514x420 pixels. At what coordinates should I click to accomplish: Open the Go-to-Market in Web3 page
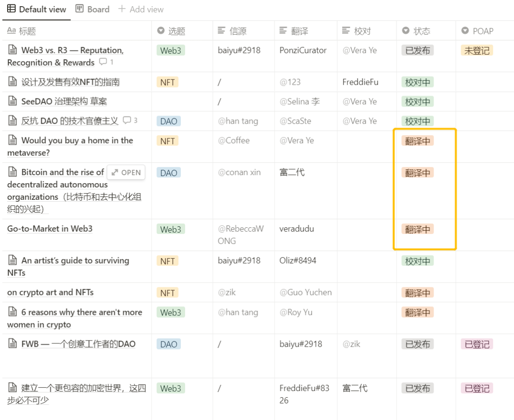click(x=50, y=228)
